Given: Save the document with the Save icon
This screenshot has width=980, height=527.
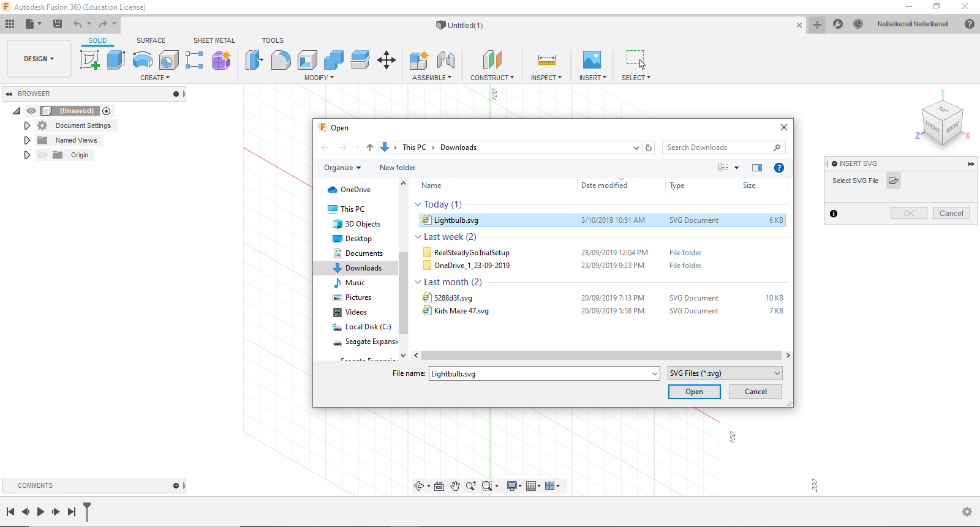Looking at the screenshot, I should pyautogui.click(x=58, y=24).
